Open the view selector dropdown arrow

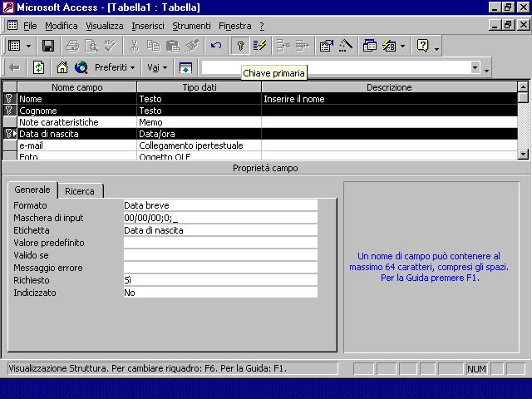[x=29, y=46]
